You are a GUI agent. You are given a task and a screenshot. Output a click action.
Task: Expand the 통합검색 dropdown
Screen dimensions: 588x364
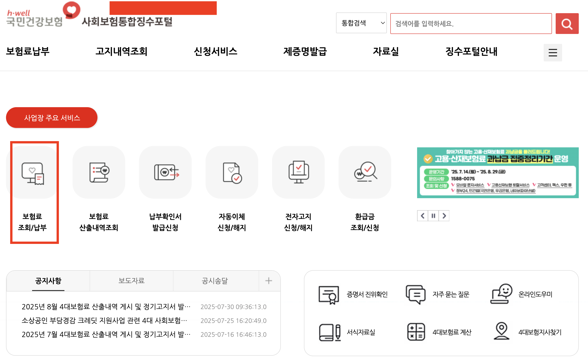361,23
